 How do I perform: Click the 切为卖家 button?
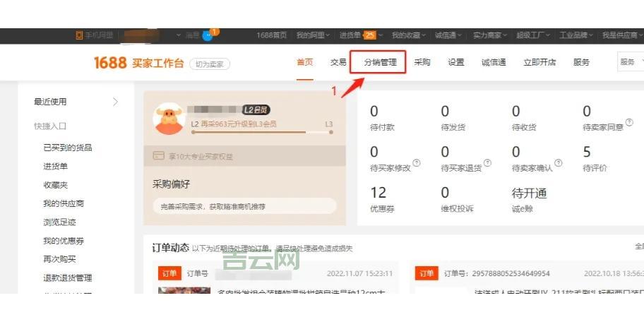coord(210,64)
